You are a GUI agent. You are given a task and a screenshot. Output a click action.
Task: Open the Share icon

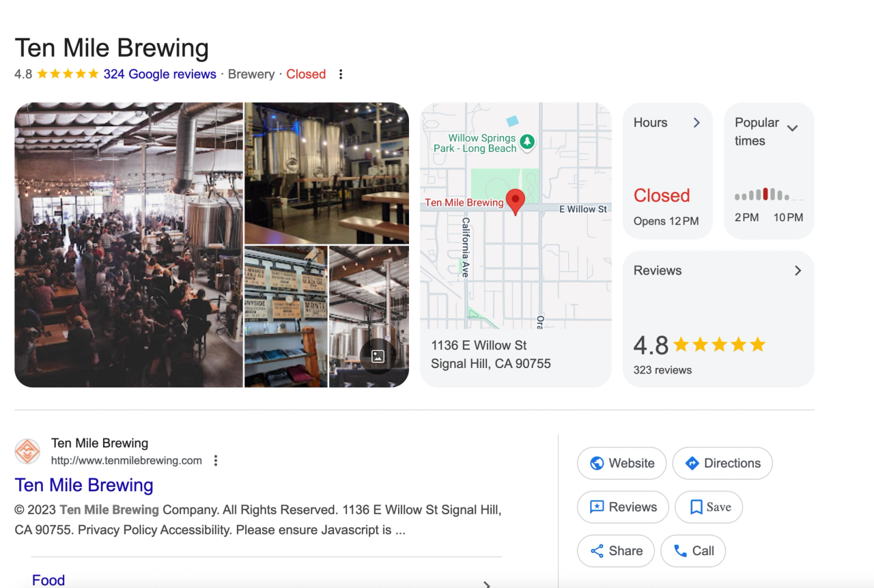tap(595, 550)
